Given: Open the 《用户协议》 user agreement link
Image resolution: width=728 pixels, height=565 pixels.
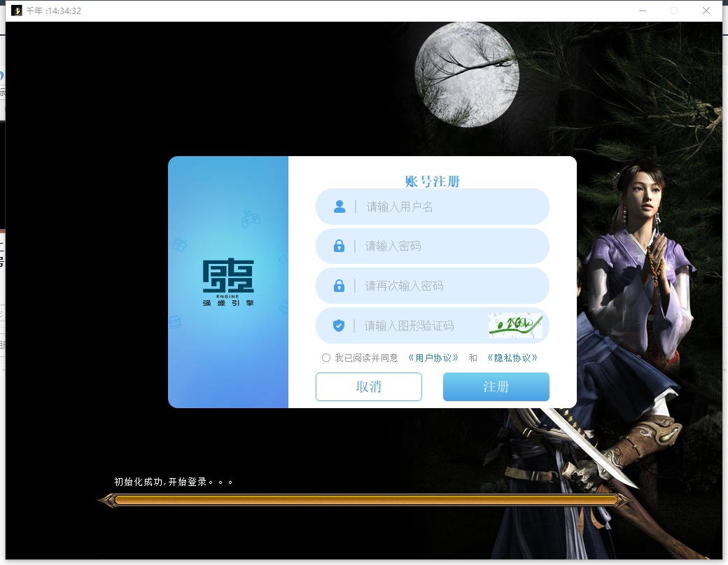Looking at the screenshot, I should 433,358.
